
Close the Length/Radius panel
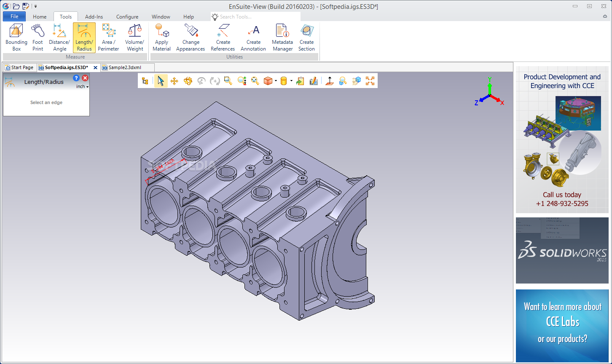(85, 78)
